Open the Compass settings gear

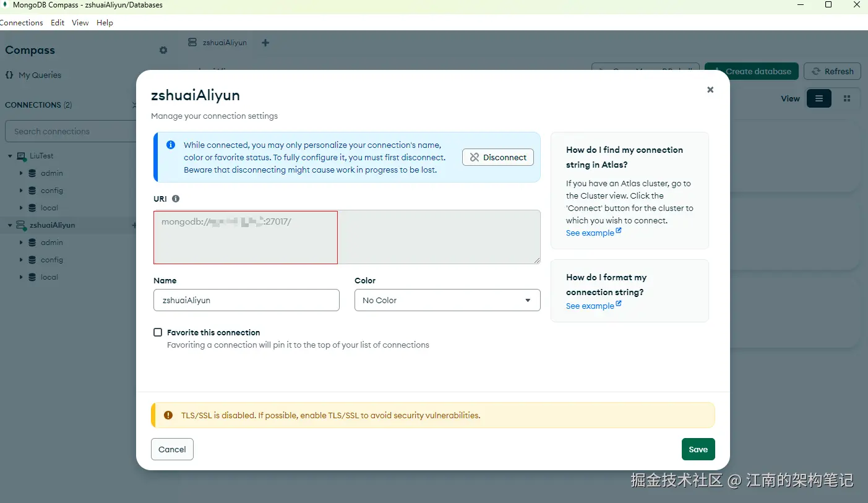pos(163,50)
